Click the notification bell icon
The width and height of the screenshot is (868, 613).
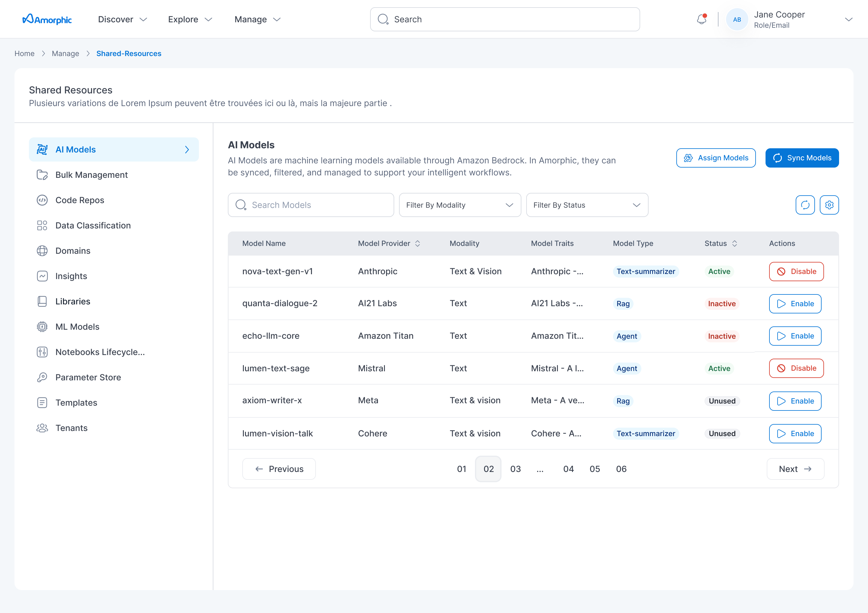pyautogui.click(x=701, y=19)
